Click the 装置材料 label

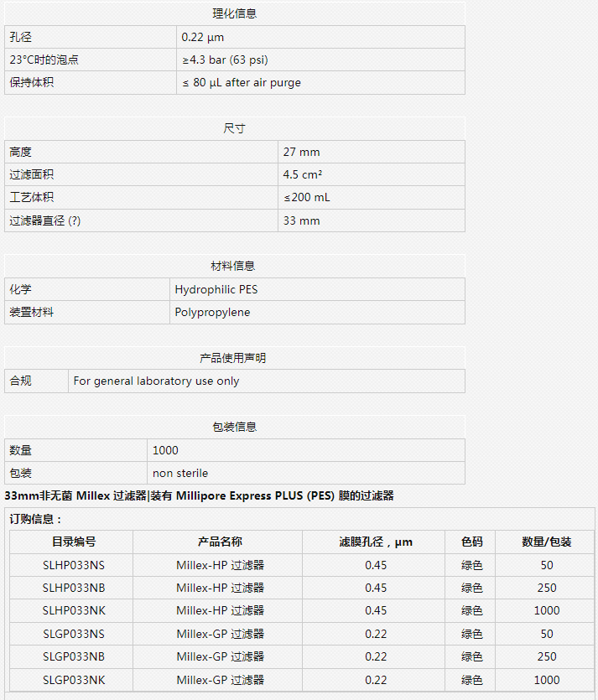[31, 312]
